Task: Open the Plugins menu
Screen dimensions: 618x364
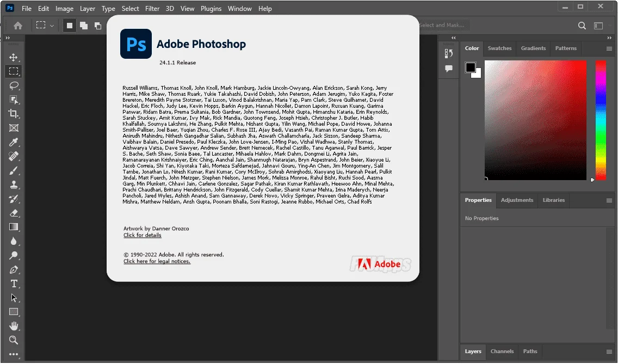Action: [x=211, y=8]
